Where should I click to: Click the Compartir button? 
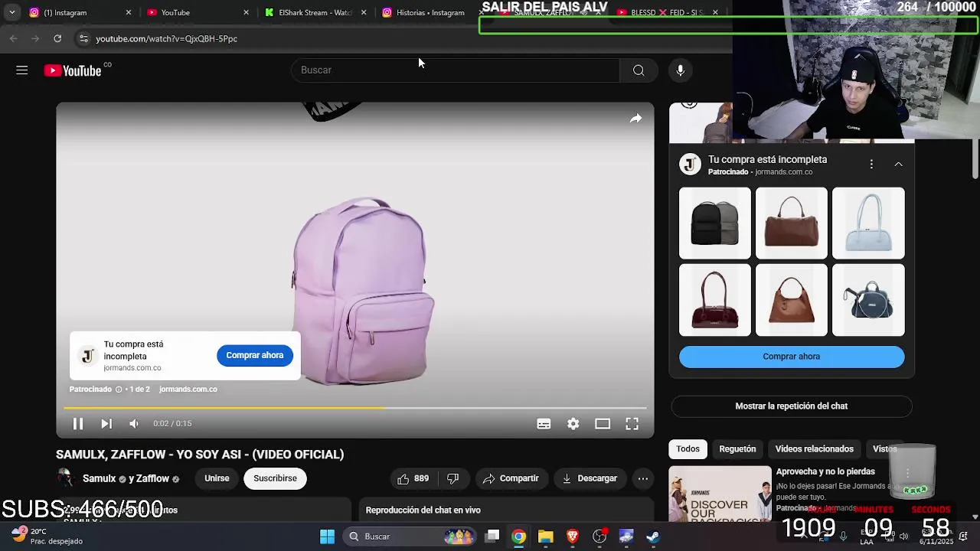pyautogui.click(x=511, y=478)
